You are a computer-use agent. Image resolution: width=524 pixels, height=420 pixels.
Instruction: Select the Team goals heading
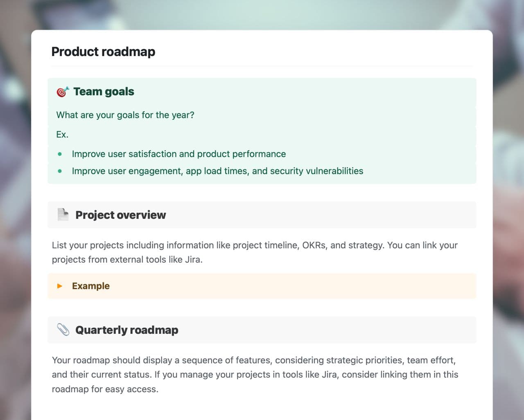click(104, 92)
